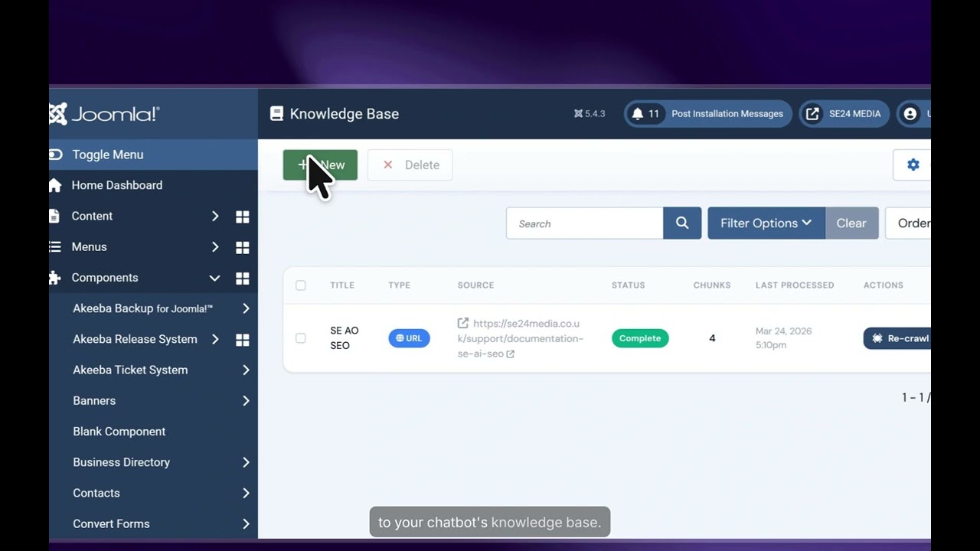Open the ordering dropdown
This screenshot has height=551, width=980.
pyautogui.click(x=909, y=223)
